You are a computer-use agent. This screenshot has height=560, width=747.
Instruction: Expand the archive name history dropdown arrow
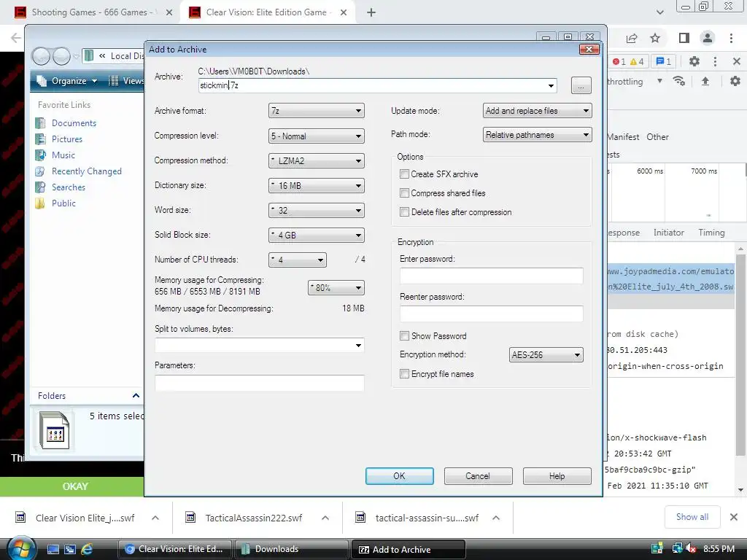click(x=551, y=86)
